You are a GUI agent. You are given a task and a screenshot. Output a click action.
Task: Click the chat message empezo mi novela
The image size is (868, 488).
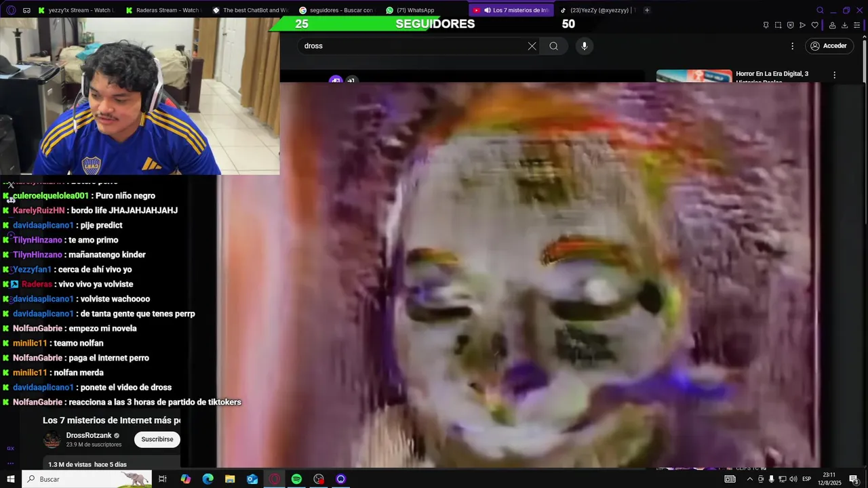102,329
